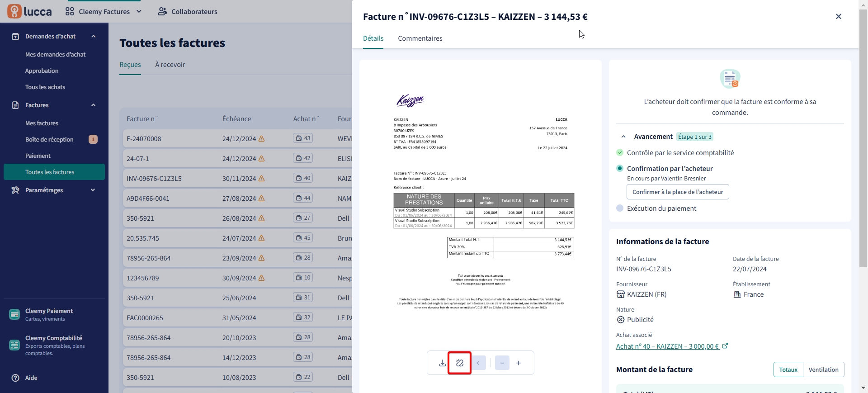
Task: Click the unlink document icon in viewer toolbar
Action: (460, 363)
